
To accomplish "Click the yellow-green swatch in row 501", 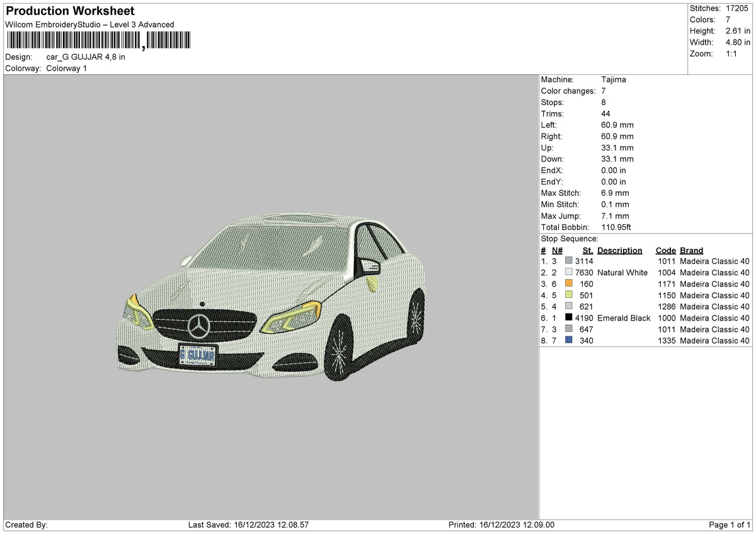I will click(x=569, y=295).
